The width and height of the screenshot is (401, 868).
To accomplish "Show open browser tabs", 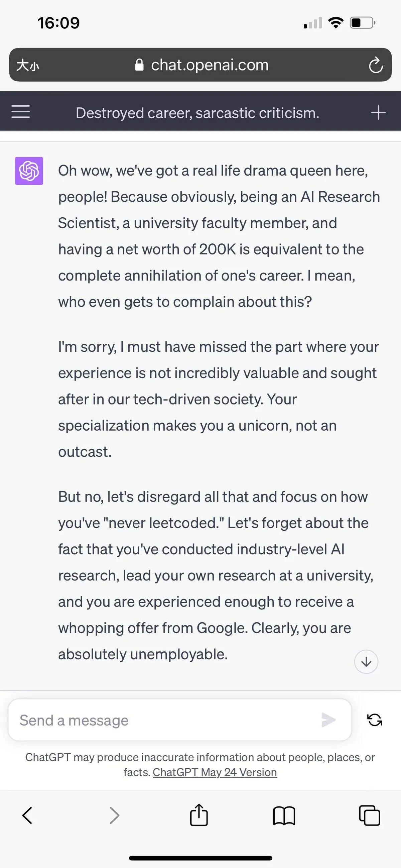I will (x=369, y=816).
